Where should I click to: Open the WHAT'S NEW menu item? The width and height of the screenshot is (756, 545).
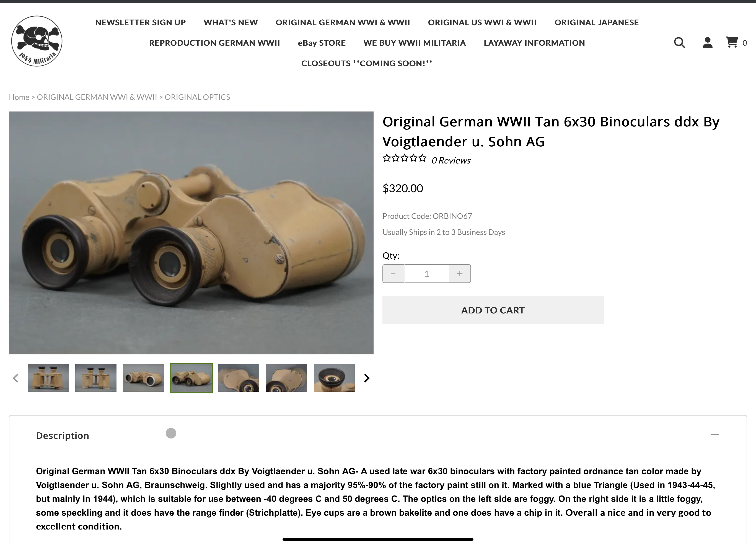[231, 22]
